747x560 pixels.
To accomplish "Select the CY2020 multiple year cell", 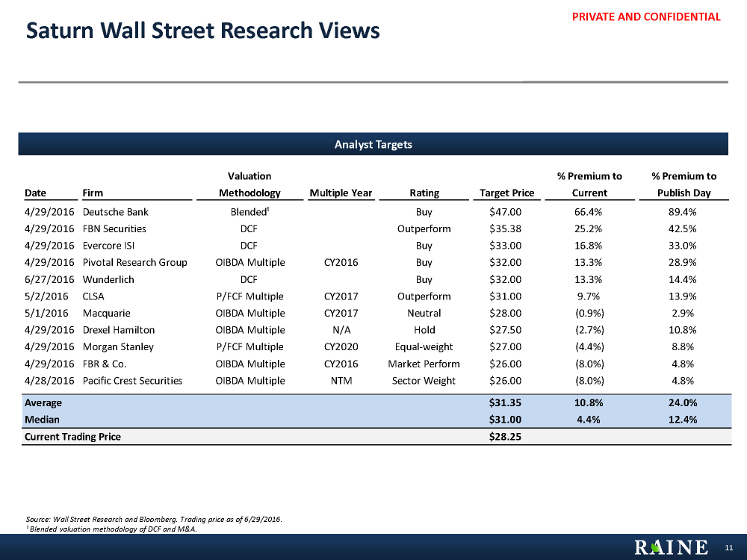I will coord(341,346).
